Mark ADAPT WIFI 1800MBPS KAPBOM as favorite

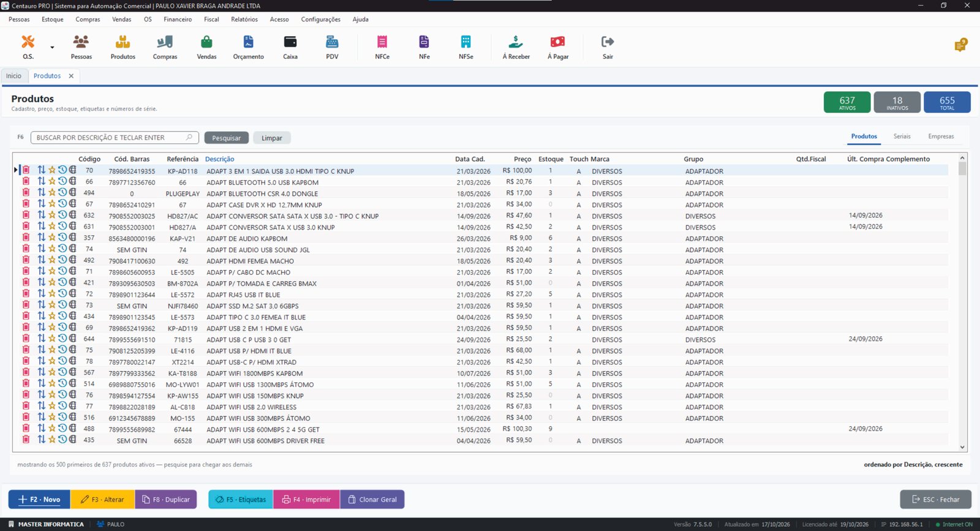click(52, 372)
